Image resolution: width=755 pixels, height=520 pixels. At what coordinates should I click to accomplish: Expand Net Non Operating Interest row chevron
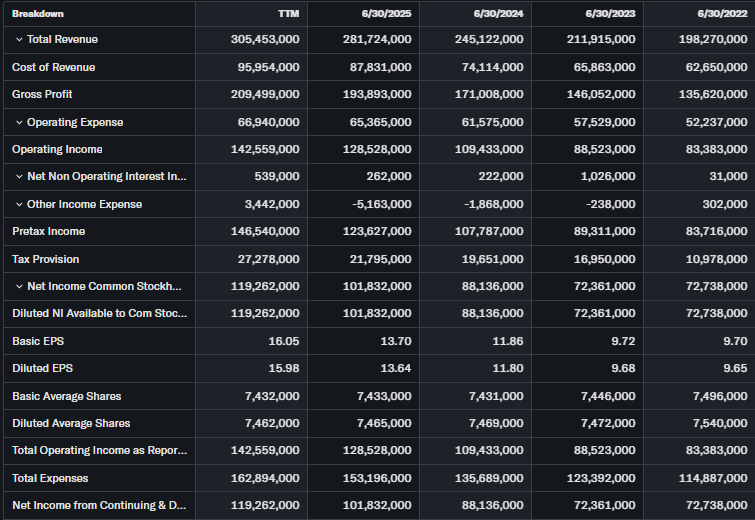pyautogui.click(x=19, y=177)
